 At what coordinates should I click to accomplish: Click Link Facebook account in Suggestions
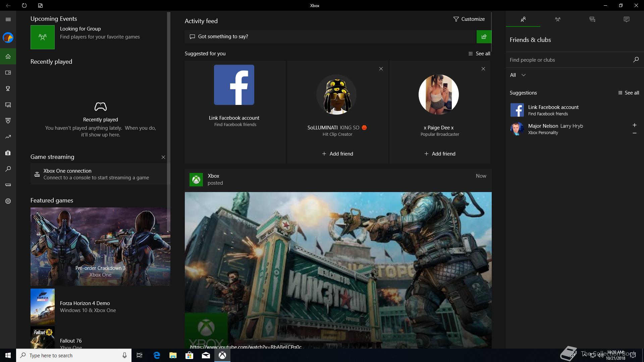pyautogui.click(x=575, y=110)
